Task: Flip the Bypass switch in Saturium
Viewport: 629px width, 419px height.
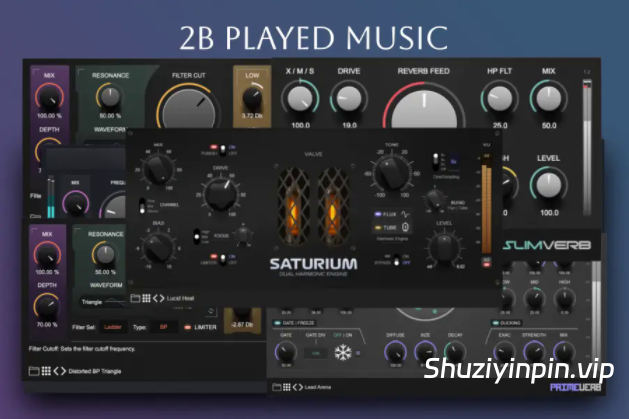Action: point(396,259)
